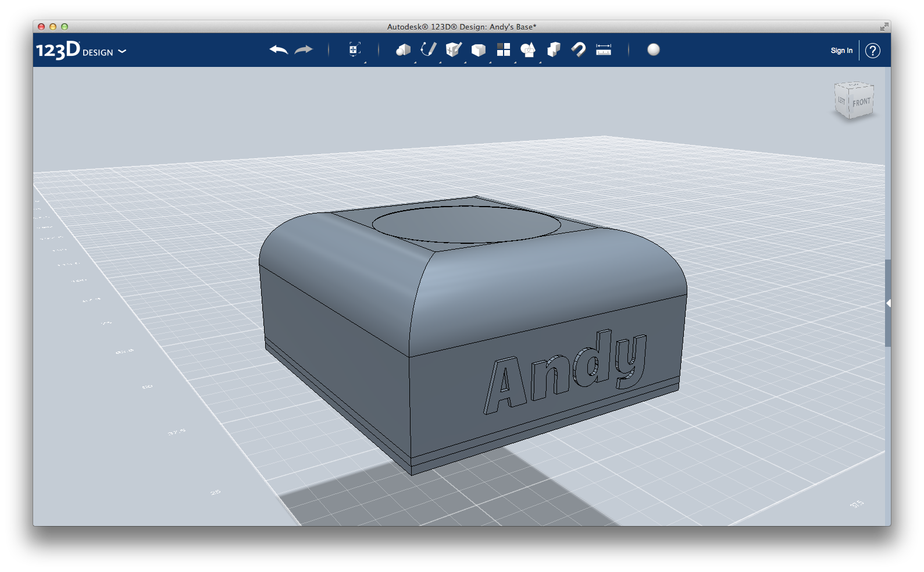This screenshot has height=572, width=924.
Task: Click the green zoom window button
Action: 65,27
